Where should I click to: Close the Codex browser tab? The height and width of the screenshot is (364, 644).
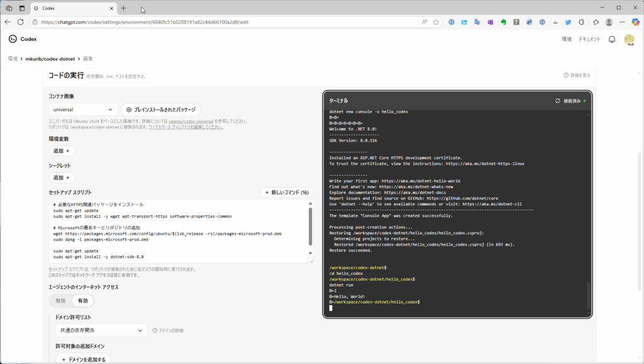point(111,8)
